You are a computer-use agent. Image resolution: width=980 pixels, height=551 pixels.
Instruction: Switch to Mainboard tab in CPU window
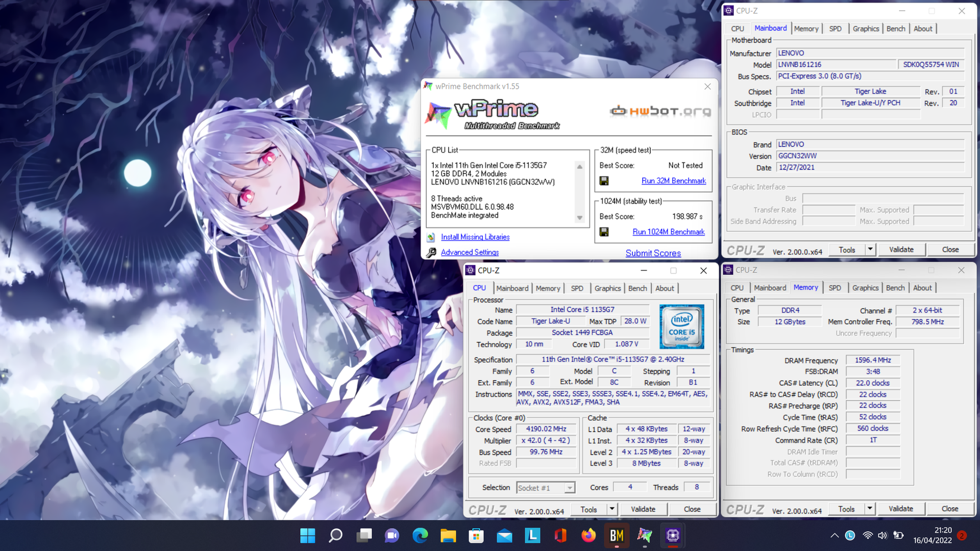click(512, 288)
